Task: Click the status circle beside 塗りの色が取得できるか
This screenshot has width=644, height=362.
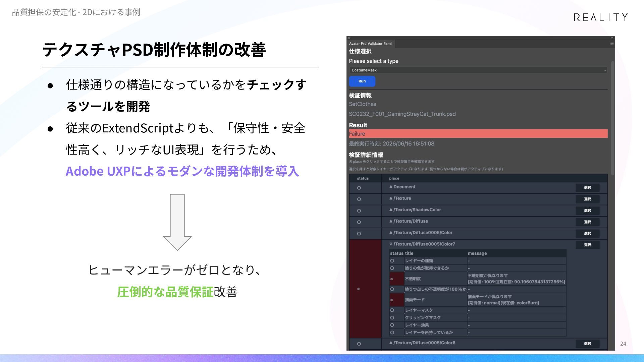Action: (x=392, y=268)
